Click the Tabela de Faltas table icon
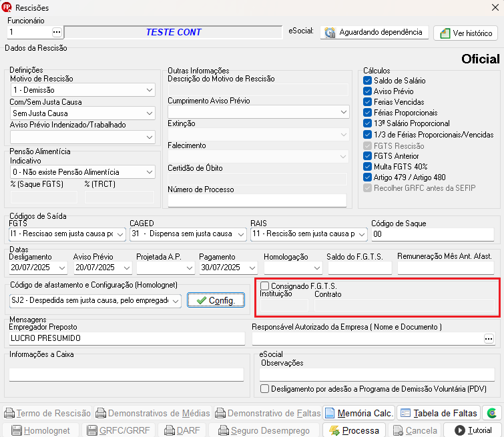This screenshot has height=437, width=504. point(406,413)
